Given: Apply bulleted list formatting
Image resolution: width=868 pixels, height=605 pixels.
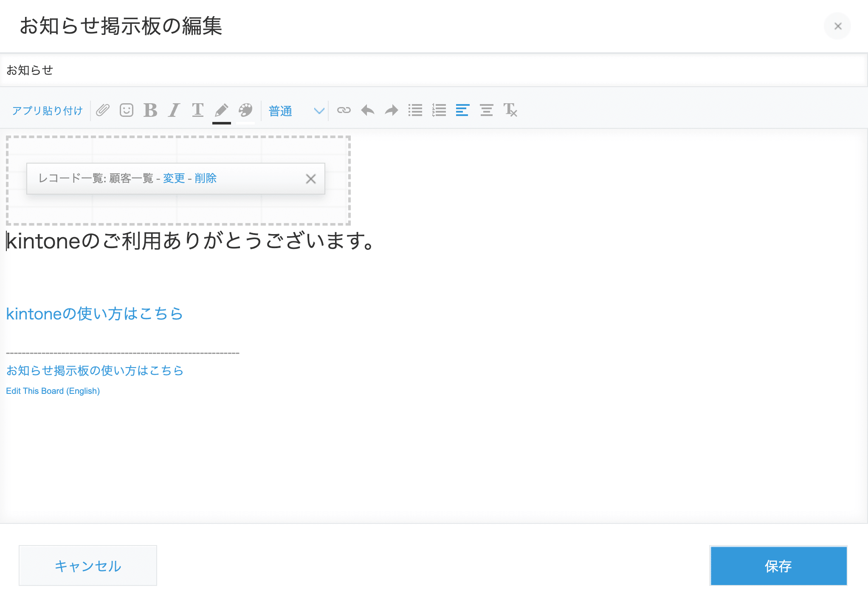Looking at the screenshot, I should [x=415, y=110].
